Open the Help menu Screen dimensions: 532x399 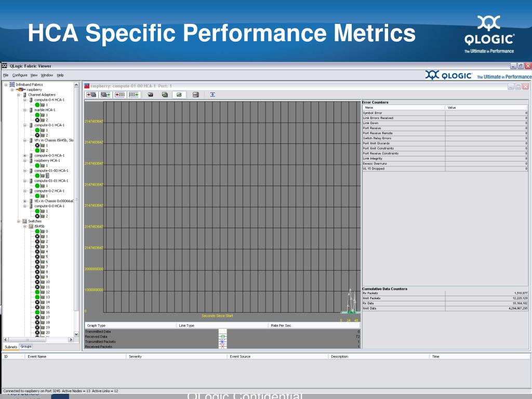(60, 75)
